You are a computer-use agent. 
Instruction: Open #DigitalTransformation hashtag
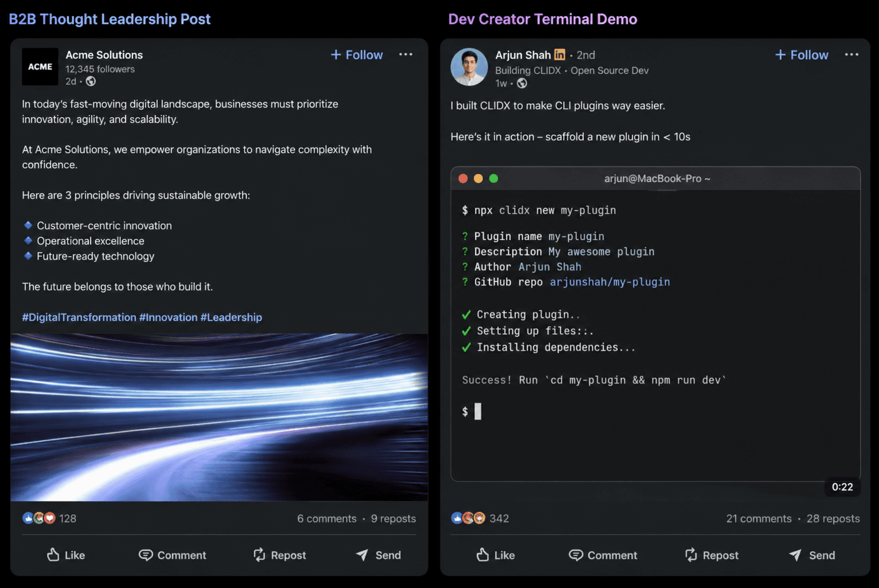click(x=79, y=317)
